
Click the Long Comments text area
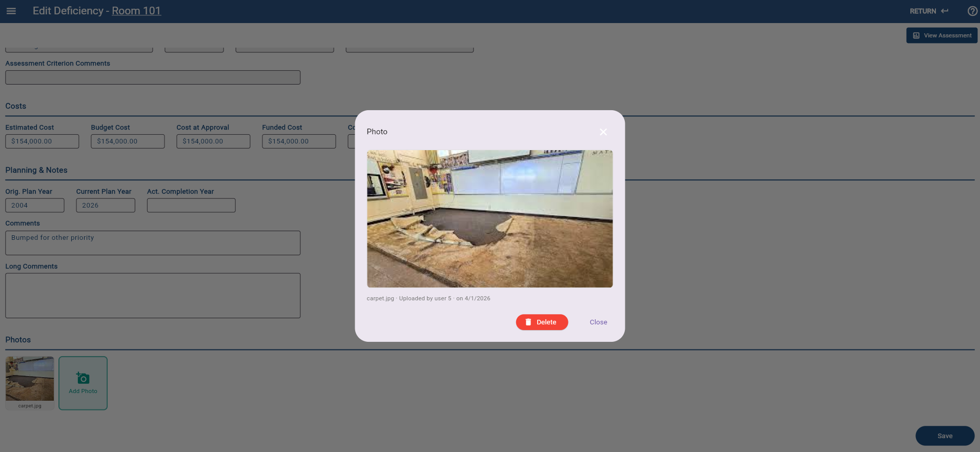[x=153, y=296]
